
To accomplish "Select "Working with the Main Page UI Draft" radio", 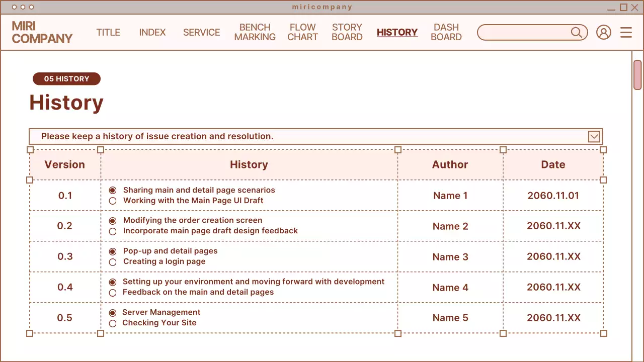I will (x=113, y=201).
